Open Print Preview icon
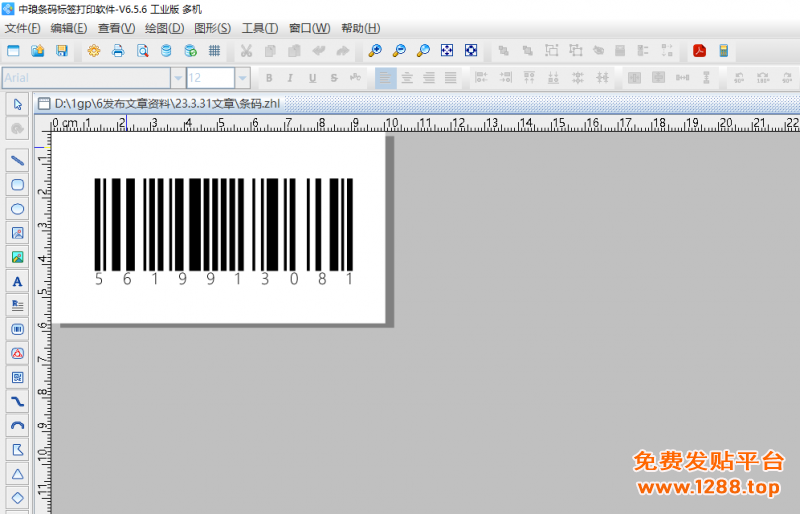 [x=142, y=51]
